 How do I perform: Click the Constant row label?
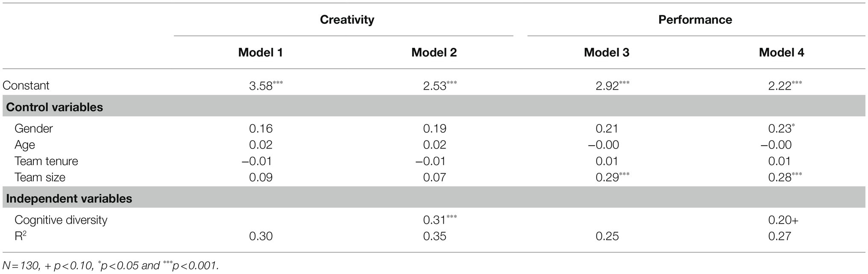click(x=26, y=85)
